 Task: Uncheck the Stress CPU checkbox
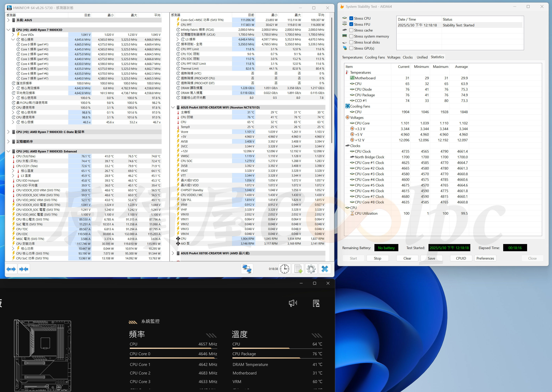[x=351, y=18]
